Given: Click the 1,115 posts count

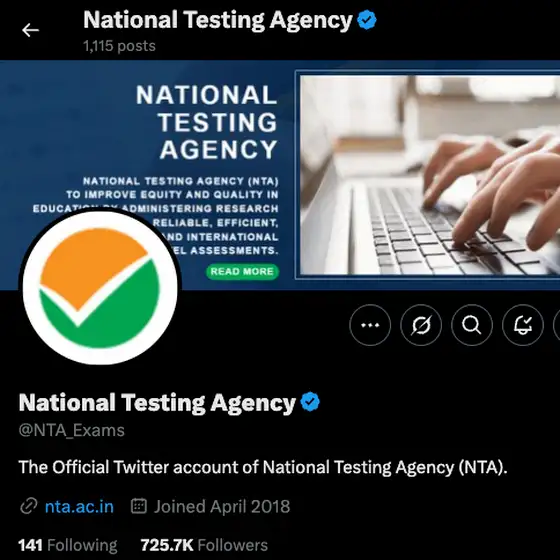Looking at the screenshot, I should point(120,46).
